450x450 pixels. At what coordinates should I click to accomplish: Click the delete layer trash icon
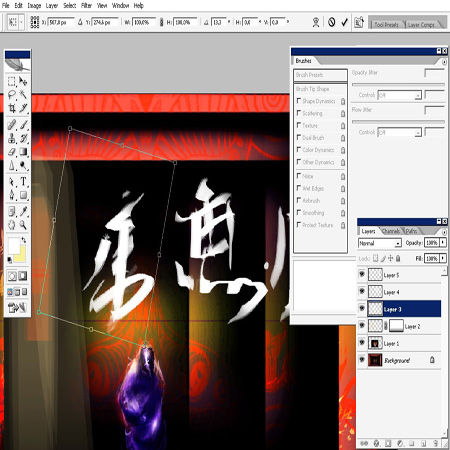[435, 443]
